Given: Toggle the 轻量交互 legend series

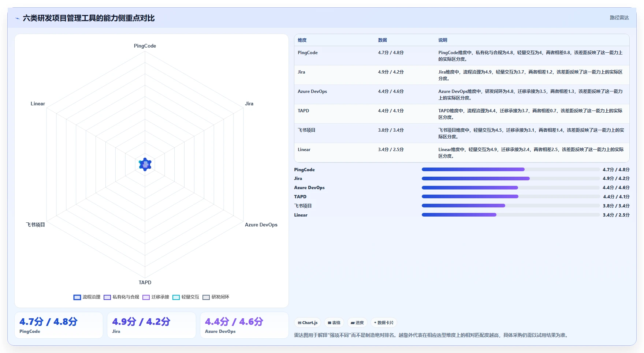Looking at the screenshot, I should click(x=186, y=297).
